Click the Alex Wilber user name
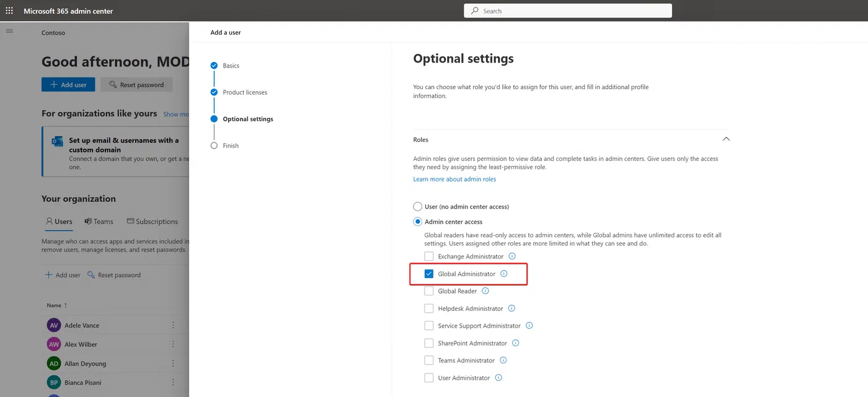This screenshot has height=397, width=868. [x=81, y=344]
